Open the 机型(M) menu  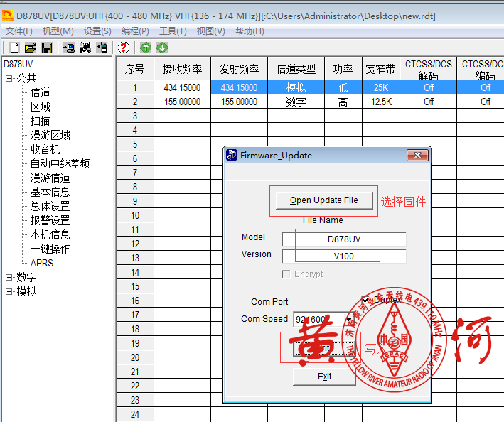(x=58, y=31)
